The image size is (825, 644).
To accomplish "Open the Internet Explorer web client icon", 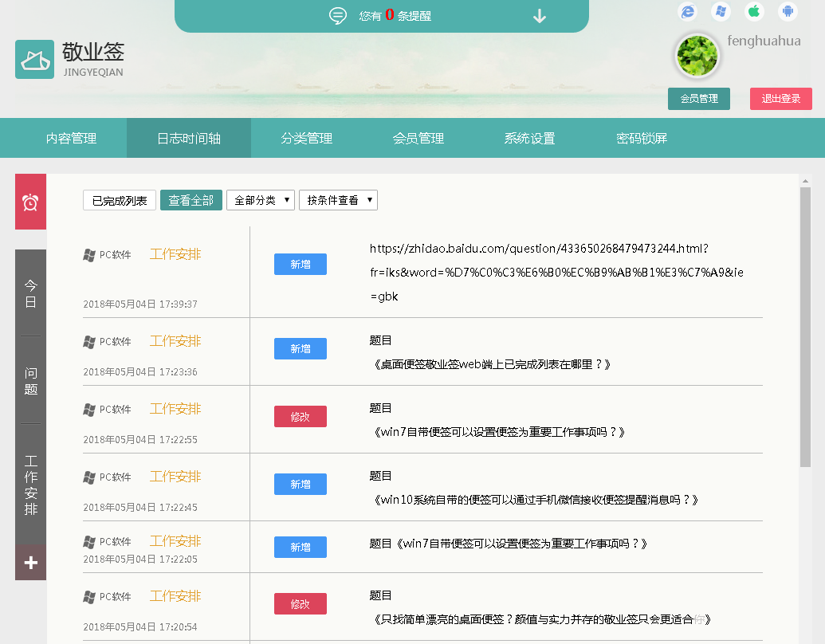I will point(688,11).
